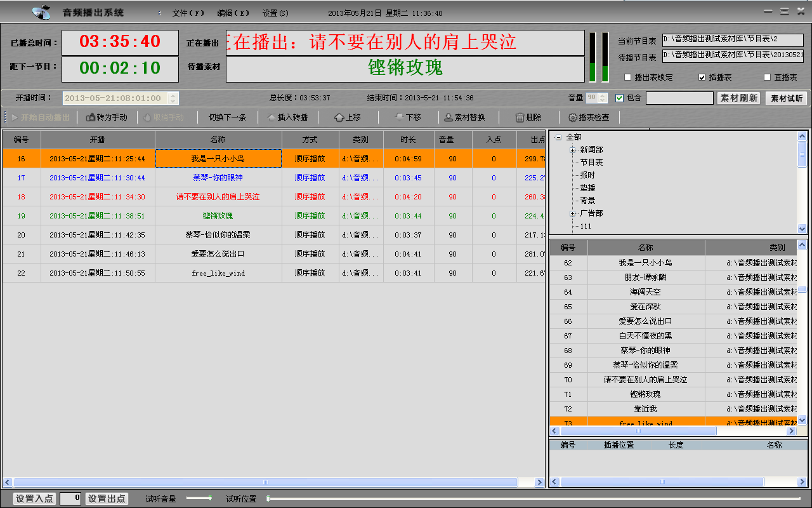
Task: Move the item down with 下移
Action: pos(399,117)
